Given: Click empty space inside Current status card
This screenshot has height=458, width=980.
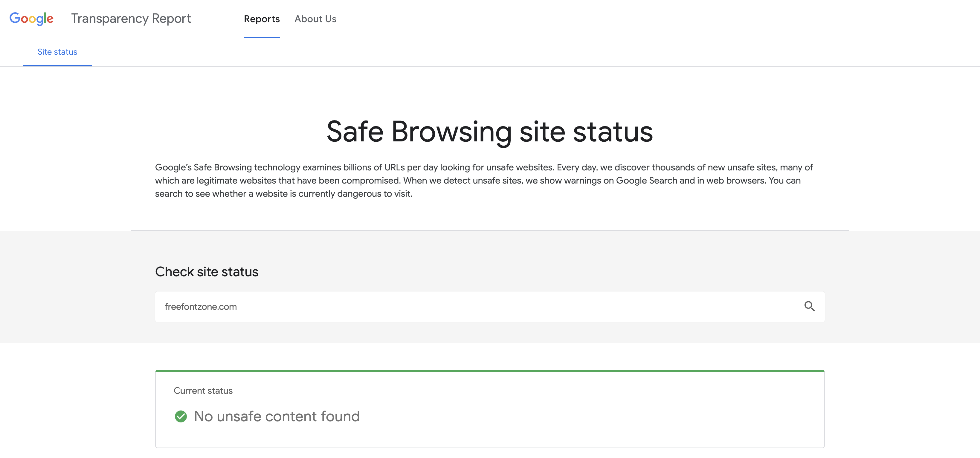Looking at the screenshot, I should point(609,415).
